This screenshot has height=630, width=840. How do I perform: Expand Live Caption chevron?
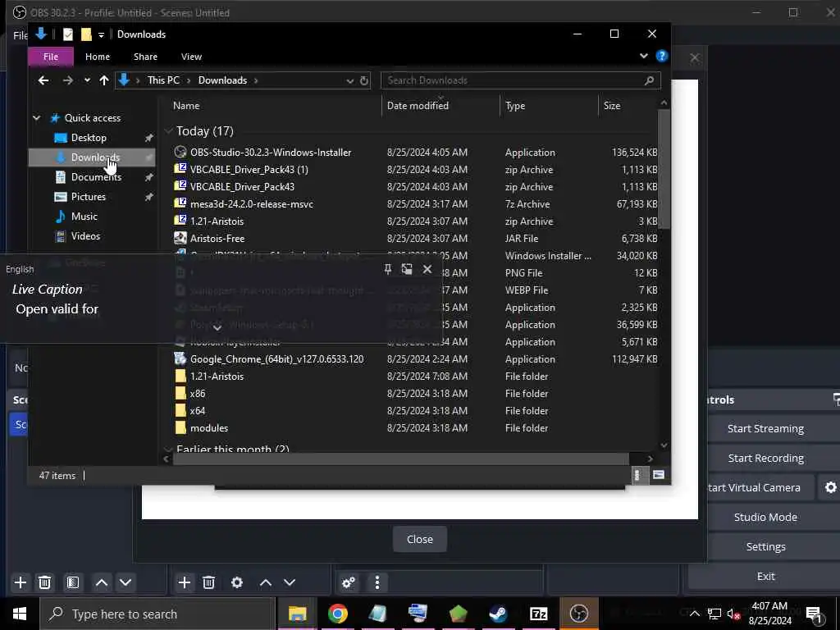point(217,326)
